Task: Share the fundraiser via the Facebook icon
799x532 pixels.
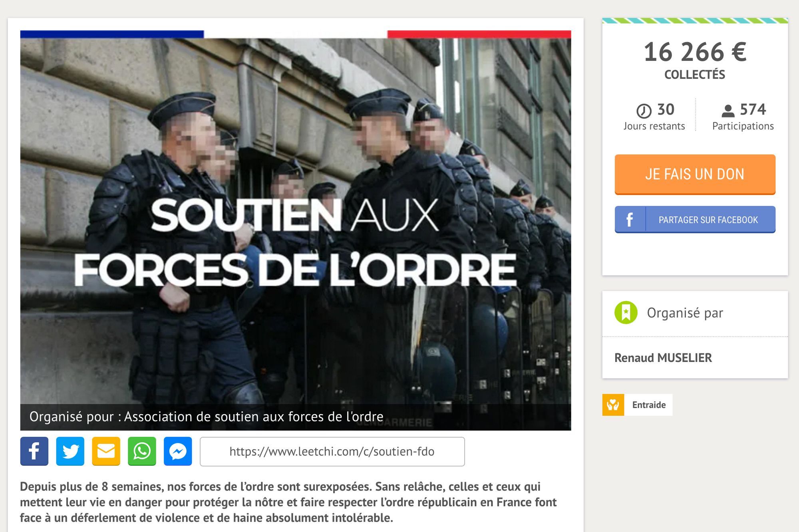Action: pos(34,451)
